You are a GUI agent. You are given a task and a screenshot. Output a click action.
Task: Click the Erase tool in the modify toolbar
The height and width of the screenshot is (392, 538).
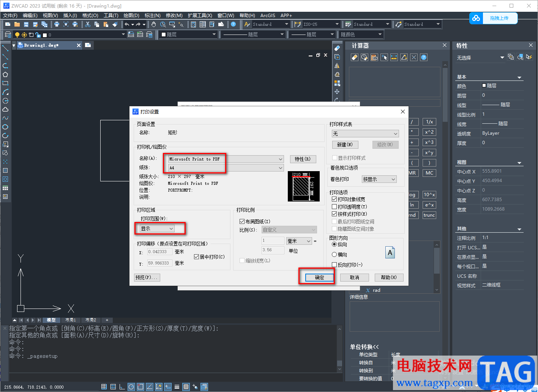(x=337, y=48)
